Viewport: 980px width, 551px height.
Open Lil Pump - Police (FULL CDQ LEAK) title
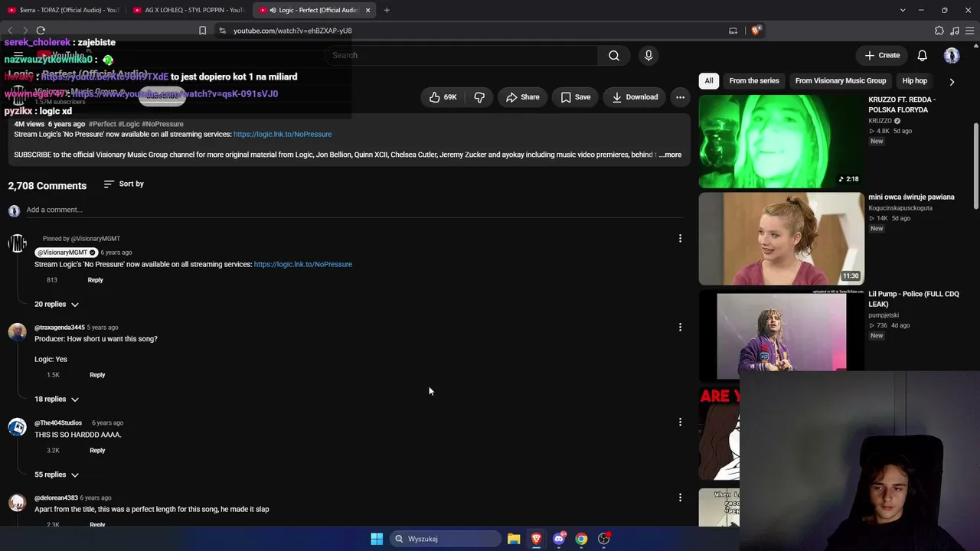coord(913,299)
